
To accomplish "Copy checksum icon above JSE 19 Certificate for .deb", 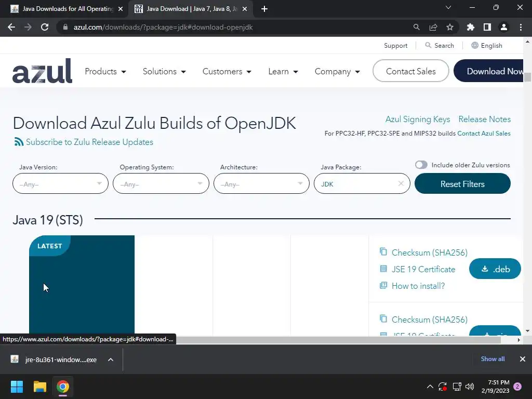I will tap(383, 252).
